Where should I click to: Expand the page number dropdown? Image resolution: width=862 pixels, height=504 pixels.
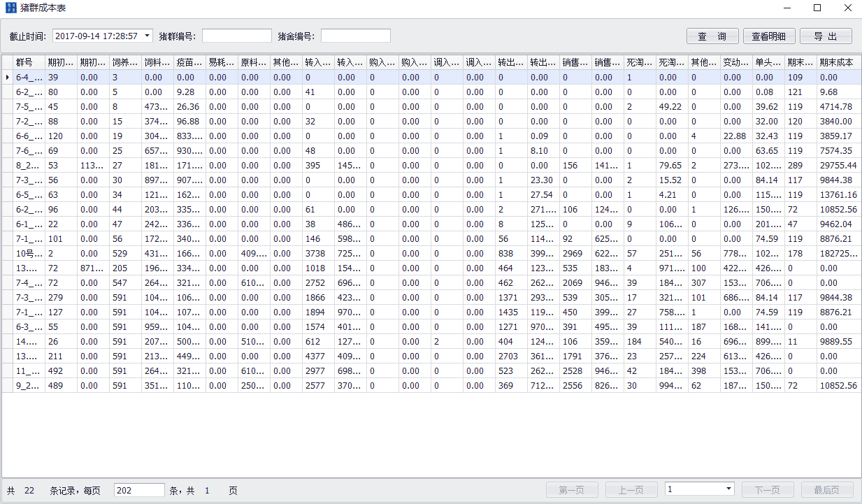click(729, 489)
